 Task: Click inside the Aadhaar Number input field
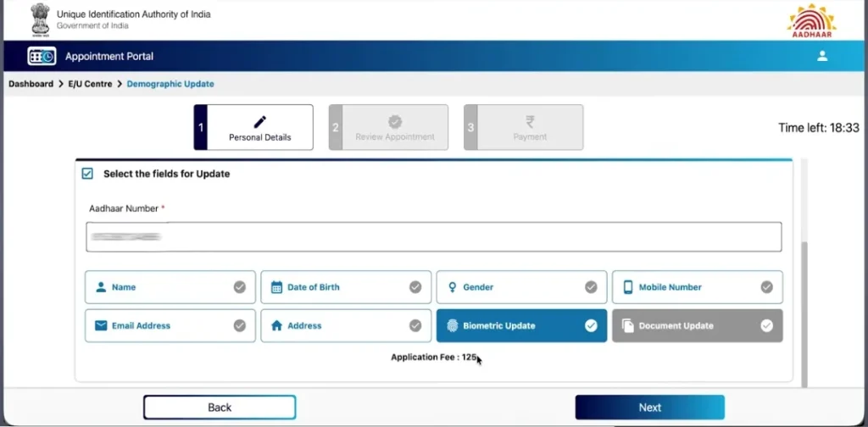[434, 237]
